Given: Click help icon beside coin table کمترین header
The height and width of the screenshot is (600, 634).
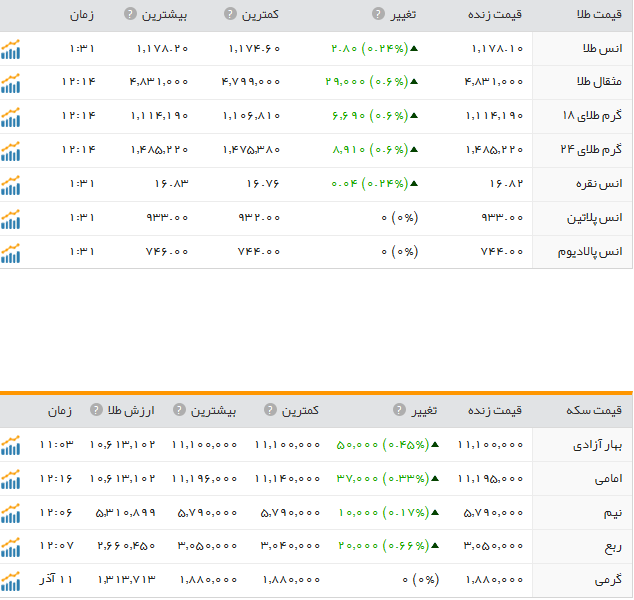Looking at the screenshot, I should [x=270, y=410].
